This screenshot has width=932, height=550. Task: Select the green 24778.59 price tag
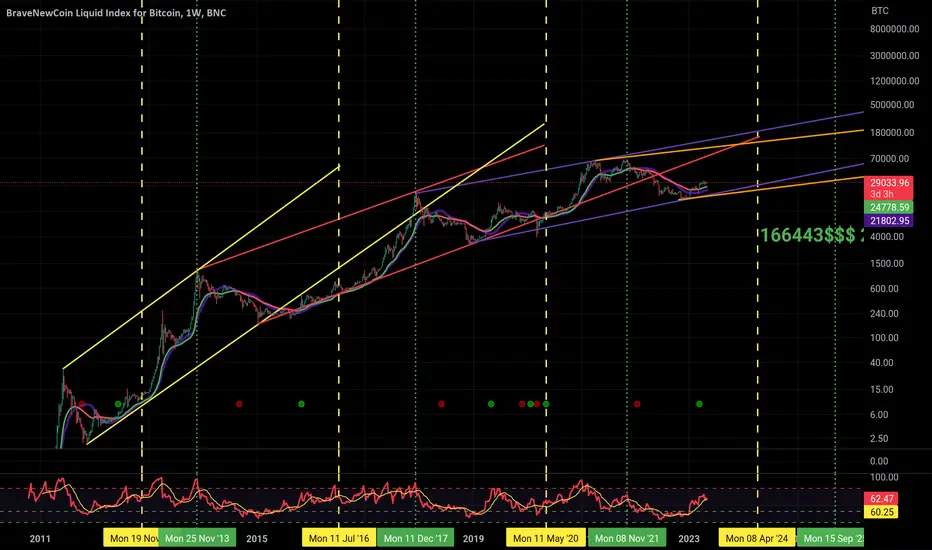coord(889,208)
